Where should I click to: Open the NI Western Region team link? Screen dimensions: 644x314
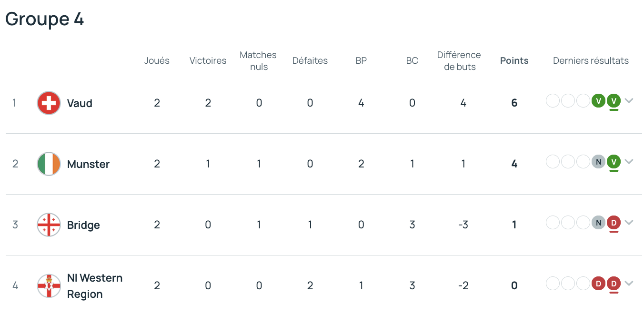pos(95,286)
